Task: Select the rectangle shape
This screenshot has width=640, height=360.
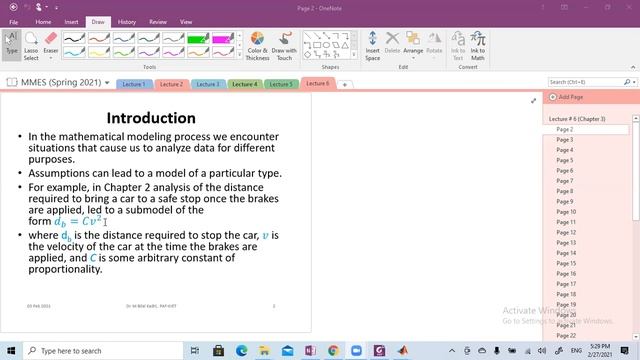Action: [317, 45]
